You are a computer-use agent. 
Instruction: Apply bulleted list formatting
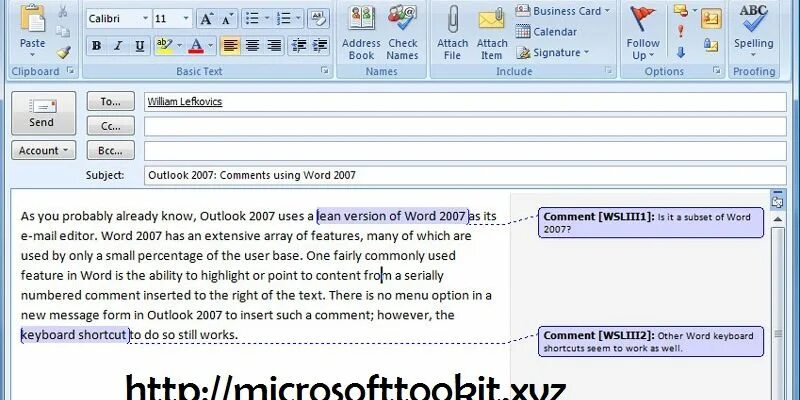(x=252, y=19)
